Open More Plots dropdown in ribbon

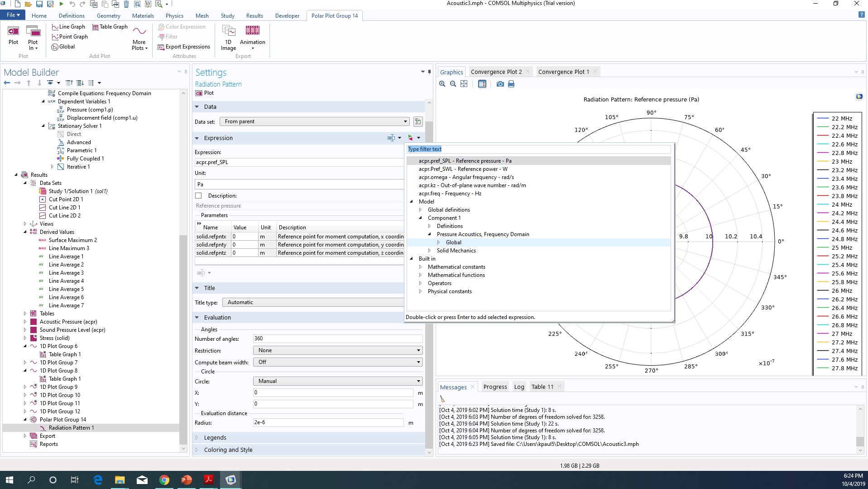139,39
